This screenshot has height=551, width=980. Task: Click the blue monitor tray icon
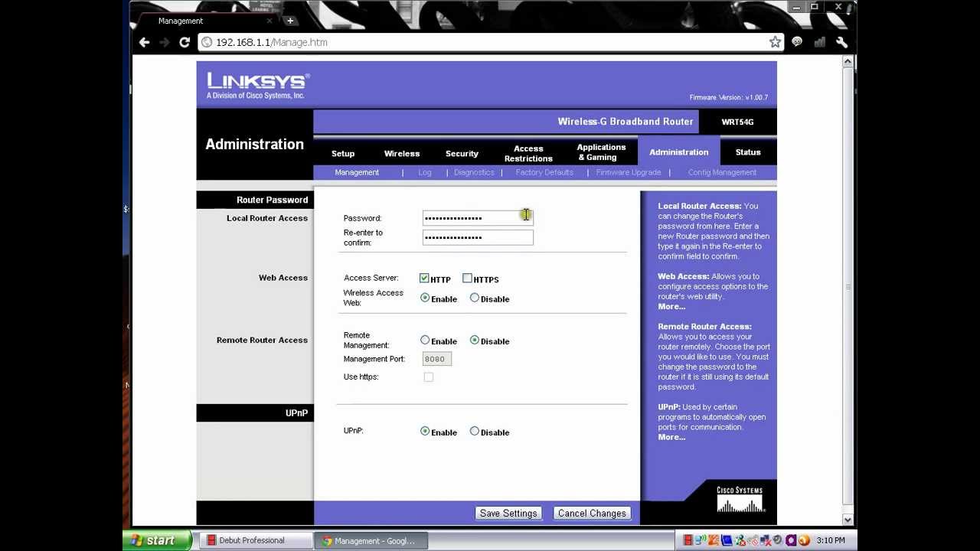(727, 540)
